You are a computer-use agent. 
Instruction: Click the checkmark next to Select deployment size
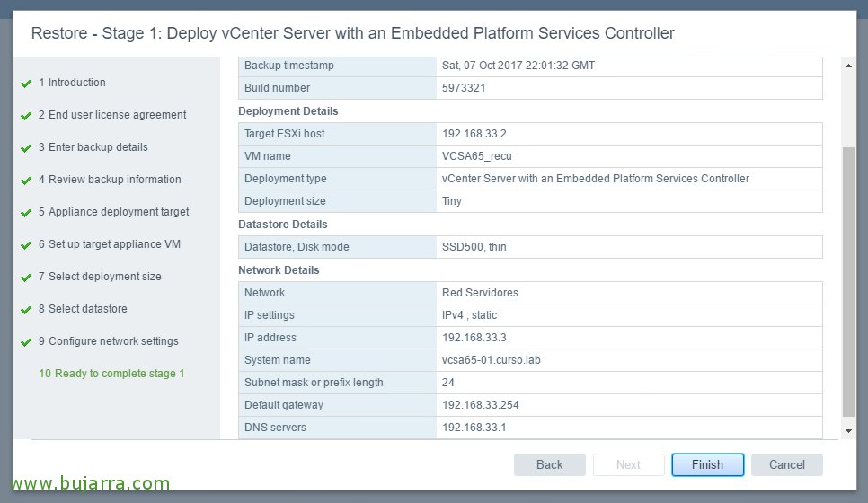(26, 278)
